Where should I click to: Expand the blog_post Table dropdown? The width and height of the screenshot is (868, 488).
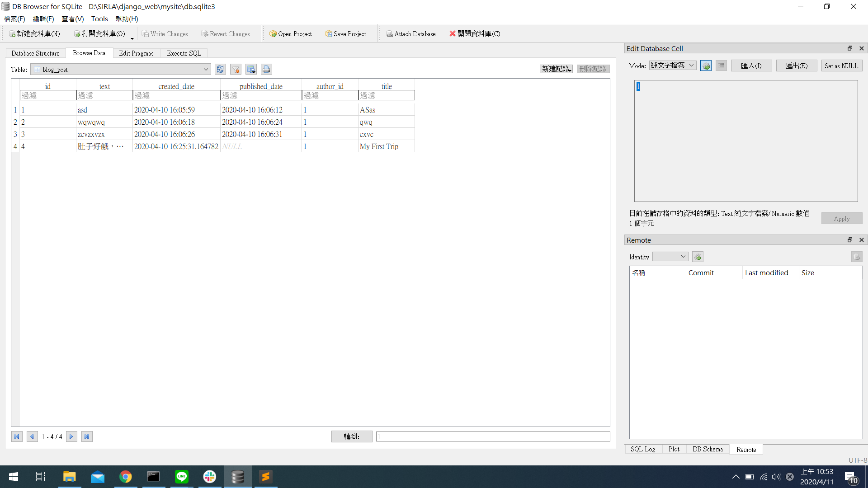click(x=206, y=70)
